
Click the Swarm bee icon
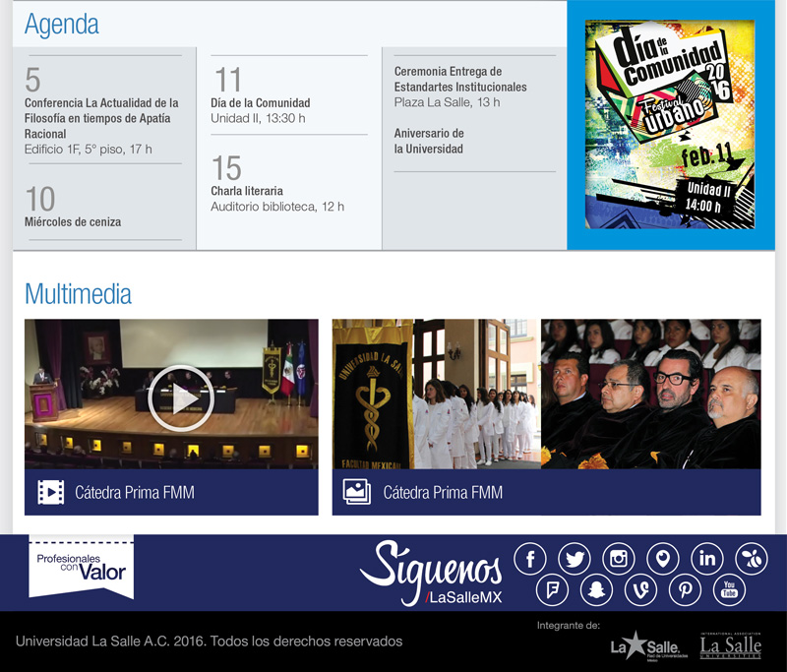point(752,559)
